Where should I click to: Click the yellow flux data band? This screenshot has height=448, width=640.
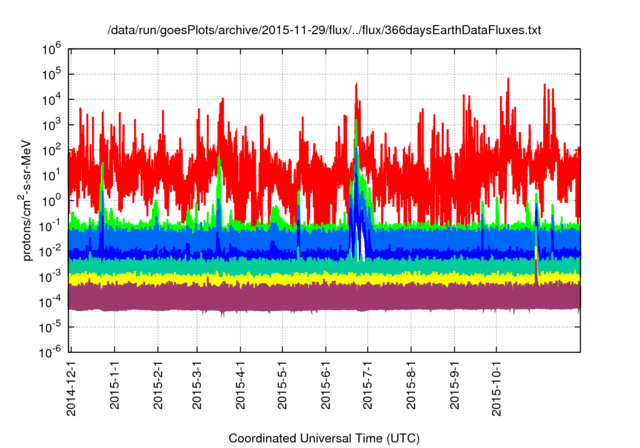click(x=324, y=279)
